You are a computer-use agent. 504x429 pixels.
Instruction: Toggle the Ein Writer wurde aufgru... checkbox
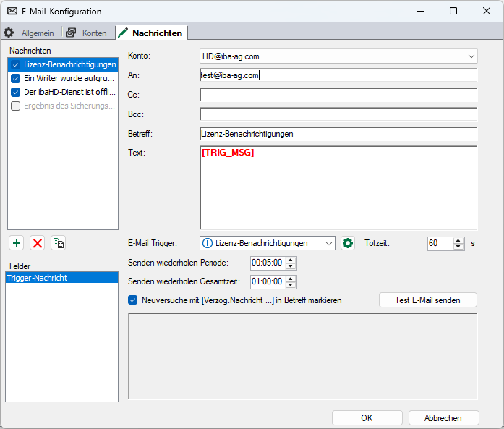[x=15, y=78]
